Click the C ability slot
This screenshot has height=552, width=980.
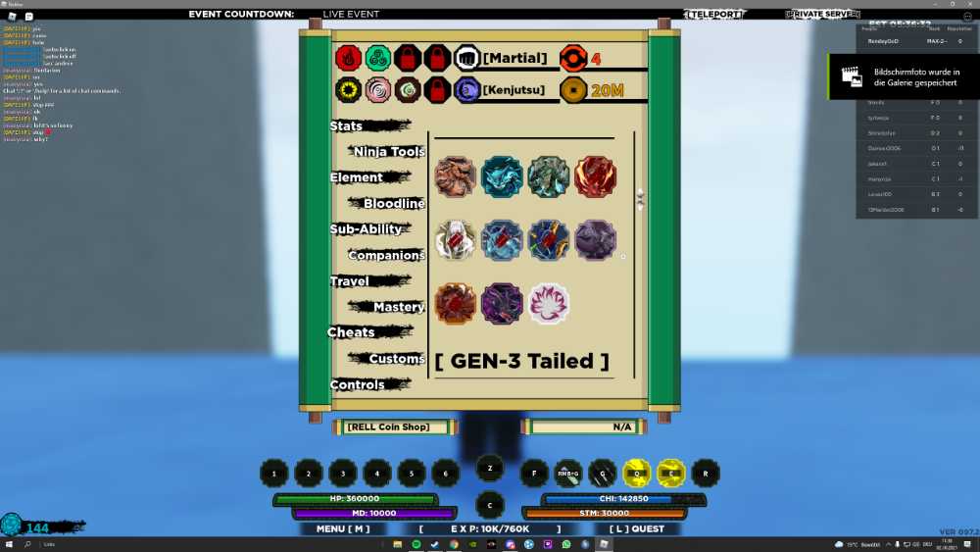coord(489,505)
